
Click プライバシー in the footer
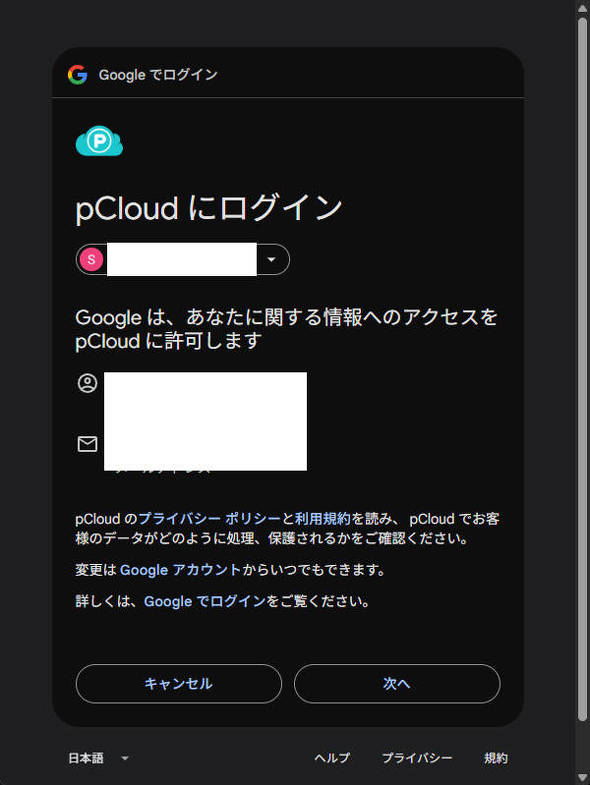coord(417,758)
